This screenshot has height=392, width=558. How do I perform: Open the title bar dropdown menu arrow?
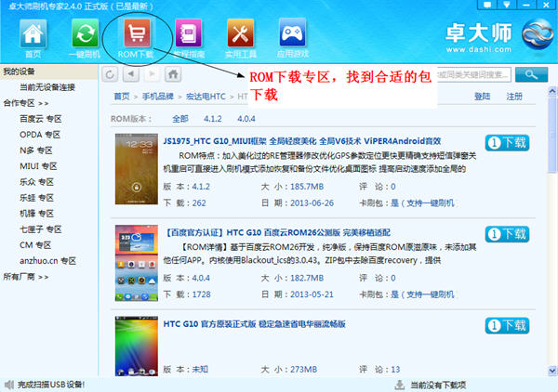pyautogui.click(x=507, y=5)
